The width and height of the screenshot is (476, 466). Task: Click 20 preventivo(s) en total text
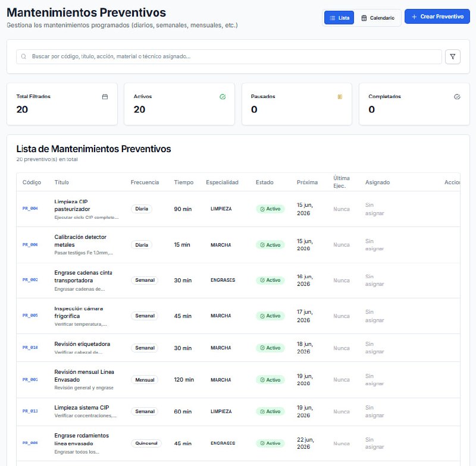[47, 159]
